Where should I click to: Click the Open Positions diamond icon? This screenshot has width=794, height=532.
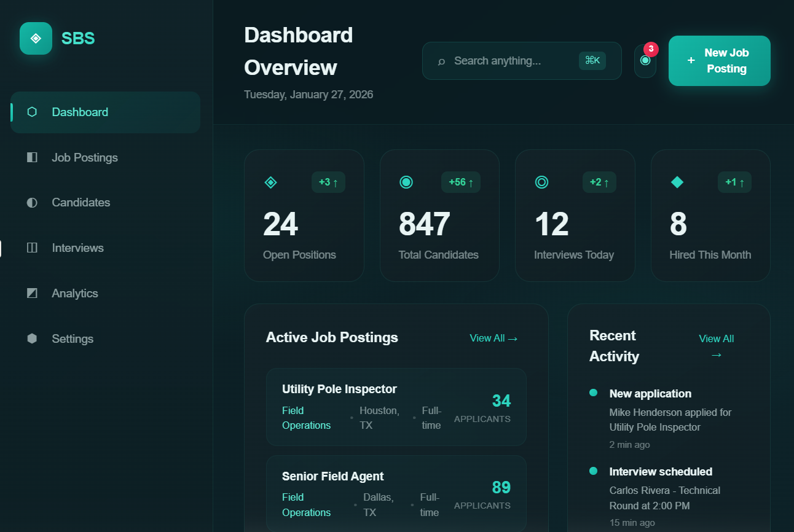[270, 182]
